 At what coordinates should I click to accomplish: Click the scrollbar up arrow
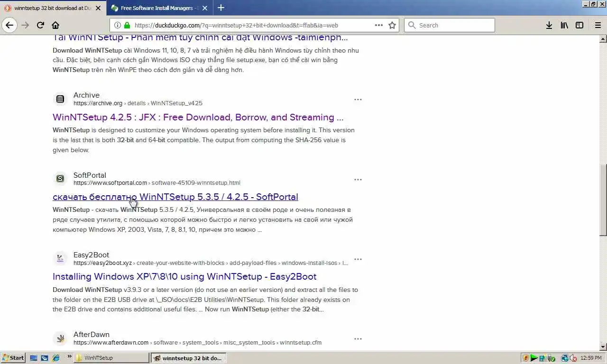click(603, 39)
